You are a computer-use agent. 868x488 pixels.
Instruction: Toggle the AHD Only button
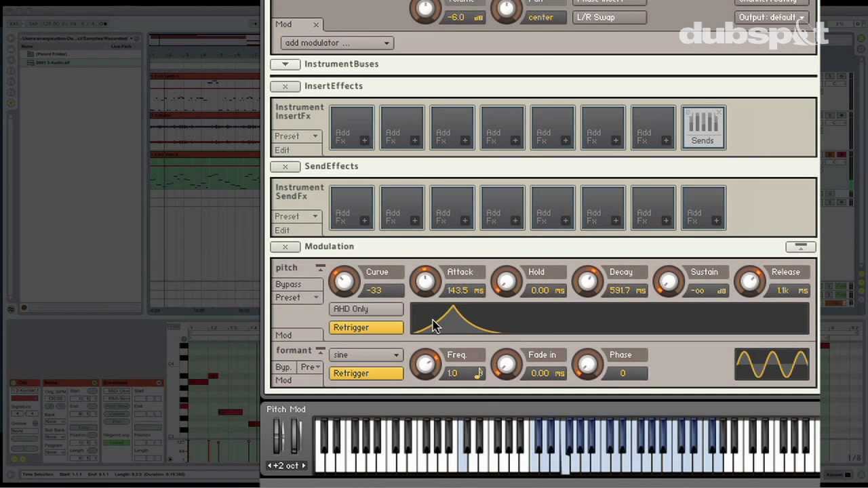coord(367,309)
